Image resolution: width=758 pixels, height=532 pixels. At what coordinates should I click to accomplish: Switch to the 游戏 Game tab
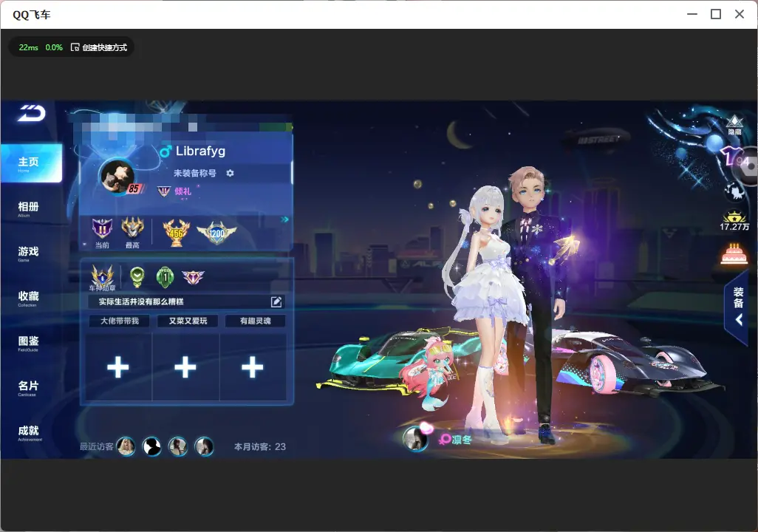29,253
